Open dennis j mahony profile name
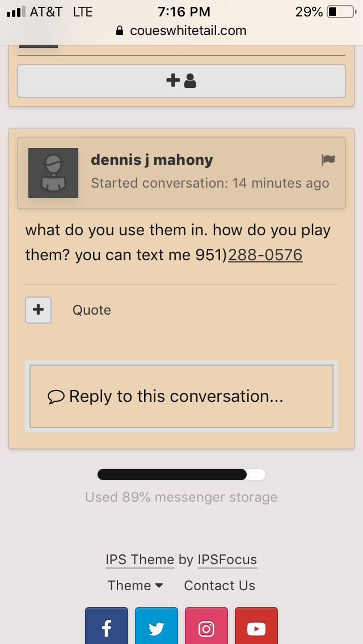Screen dimensions: 363x644 (x=151, y=160)
